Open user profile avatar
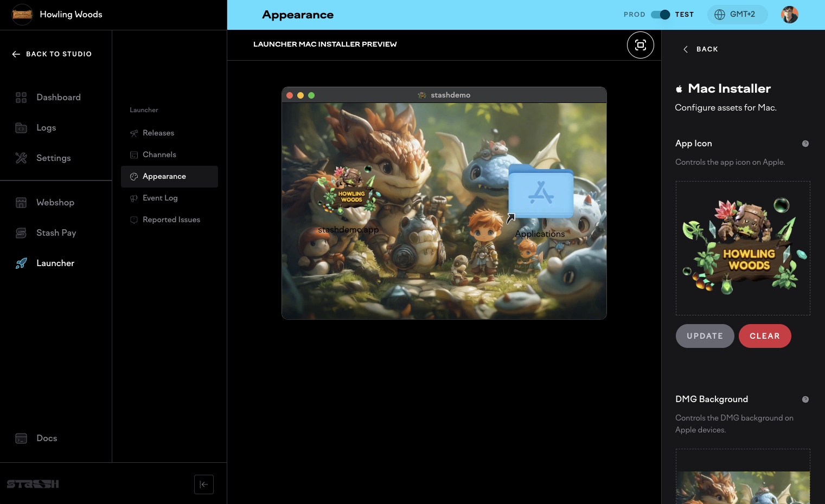Screen dimensions: 825x504 coord(790,15)
